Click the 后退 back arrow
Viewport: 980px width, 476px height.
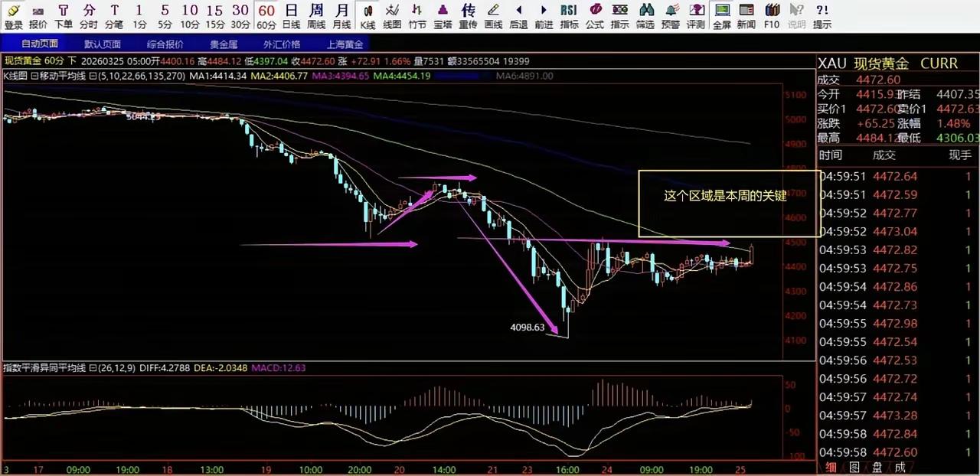coord(518,15)
